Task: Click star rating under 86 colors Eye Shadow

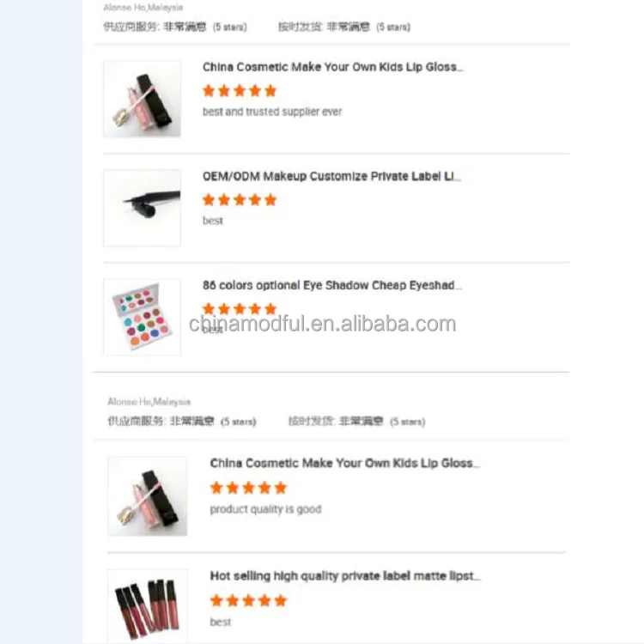Action: click(x=240, y=308)
